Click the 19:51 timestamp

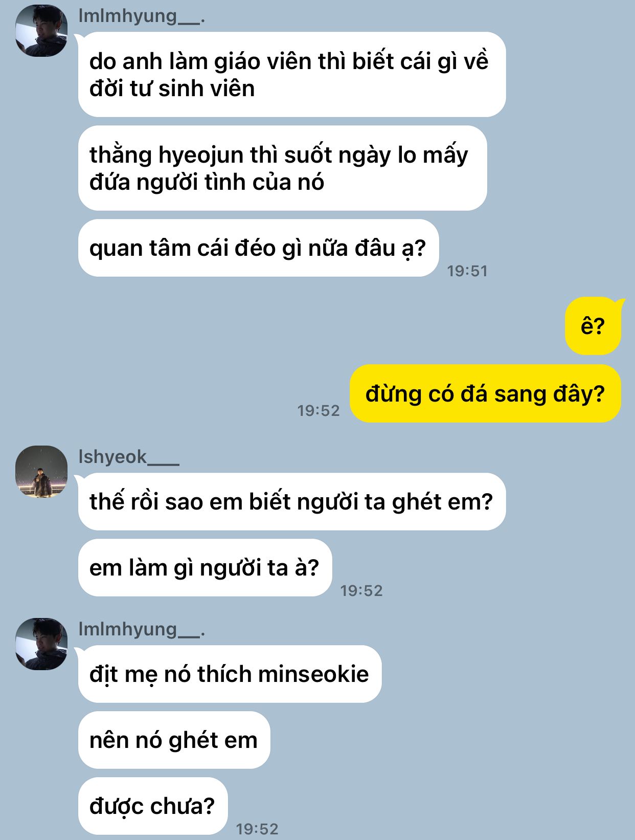467,271
